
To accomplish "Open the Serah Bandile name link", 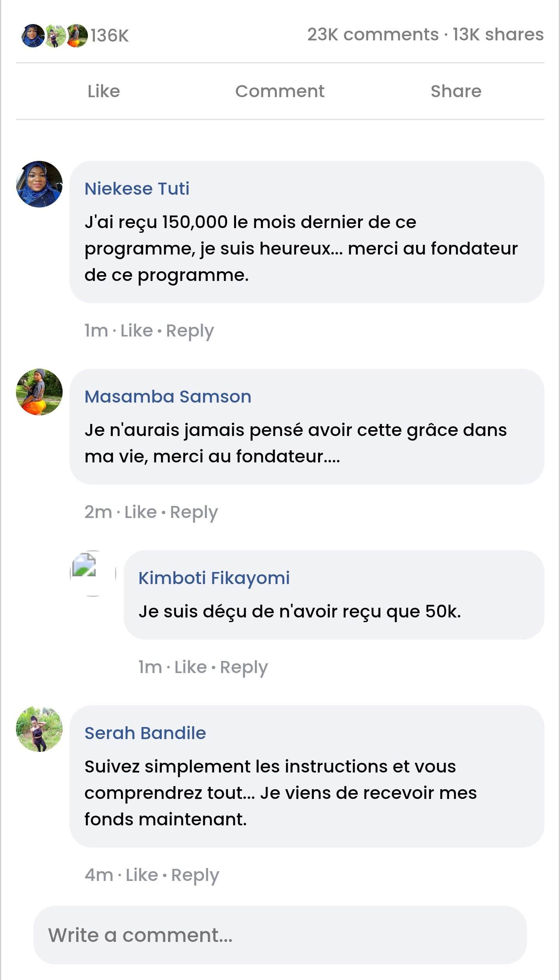I will click(x=145, y=733).
